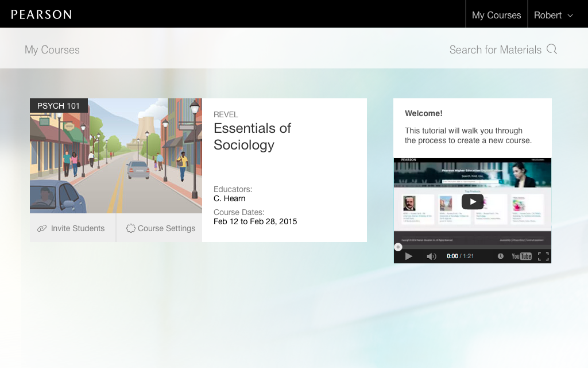The height and width of the screenshot is (368, 588).
Task: Click the REVEL label
Action: click(226, 114)
